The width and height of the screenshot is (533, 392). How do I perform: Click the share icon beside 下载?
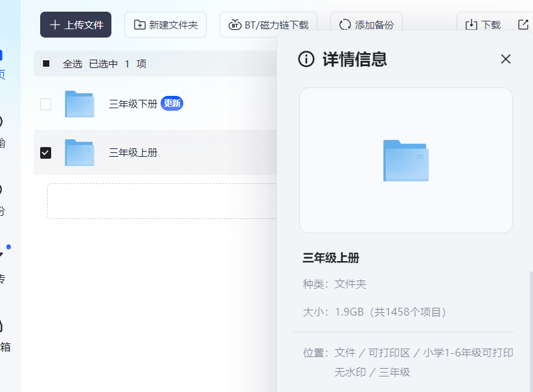(523, 25)
